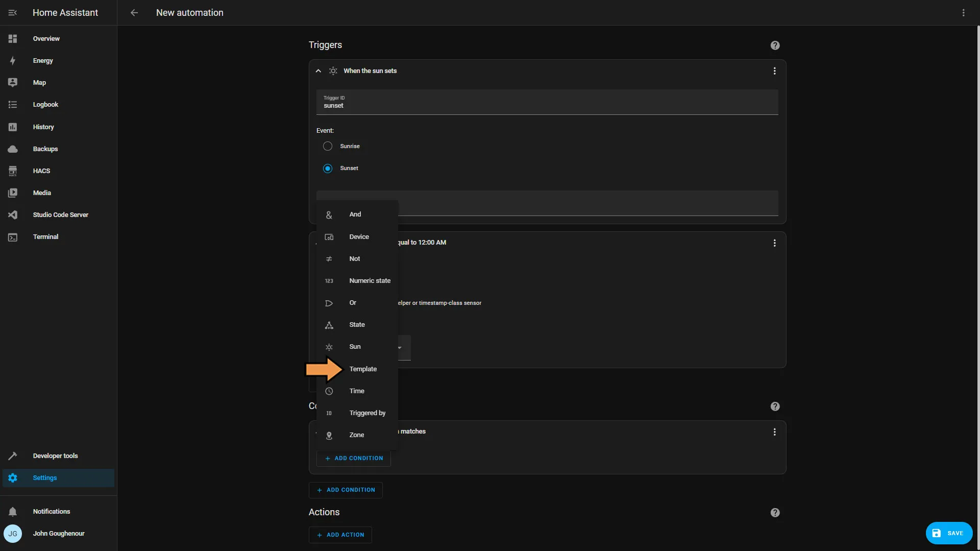The image size is (980, 551).
Task: Choose Template from the condition type menu
Action: point(357,369)
